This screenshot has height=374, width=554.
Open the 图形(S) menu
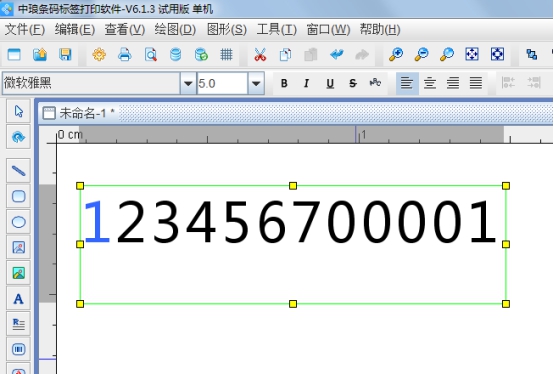coord(226,29)
